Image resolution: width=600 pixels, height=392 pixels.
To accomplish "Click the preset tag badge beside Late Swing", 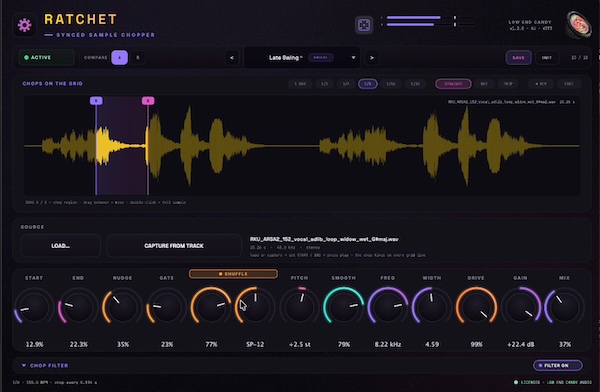I will [x=321, y=58].
